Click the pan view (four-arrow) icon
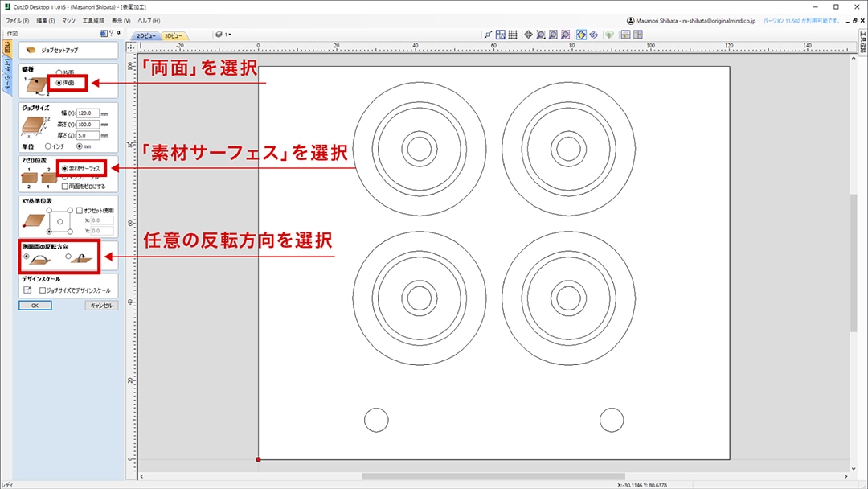Viewport: 868px width, 489px height. [528, 35]
